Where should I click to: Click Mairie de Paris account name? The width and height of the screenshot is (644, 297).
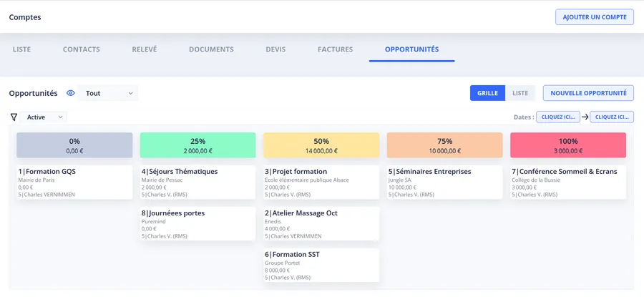(x=36, y=180)
